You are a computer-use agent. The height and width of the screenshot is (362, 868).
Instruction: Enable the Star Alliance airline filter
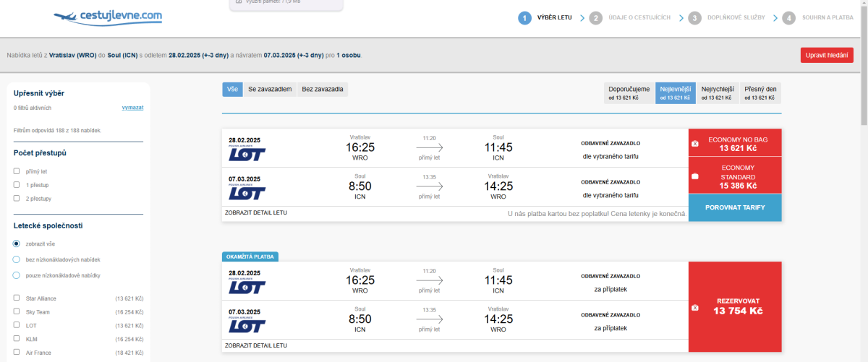[x=17, y=298]
